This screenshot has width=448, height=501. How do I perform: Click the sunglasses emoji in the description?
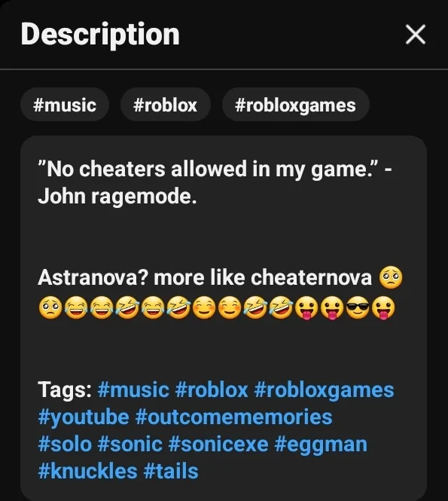coord(358,307)
